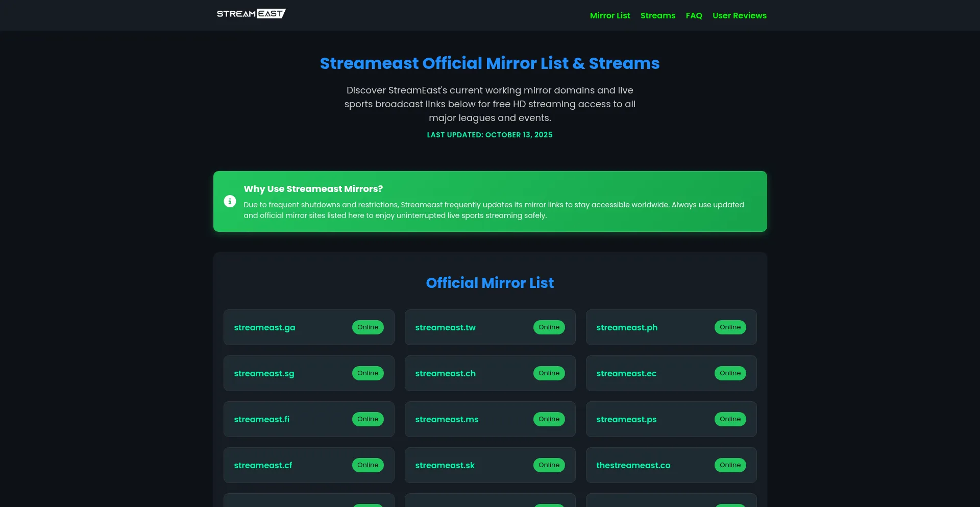Open the FAQ navigation link

[x=694, y=16]
